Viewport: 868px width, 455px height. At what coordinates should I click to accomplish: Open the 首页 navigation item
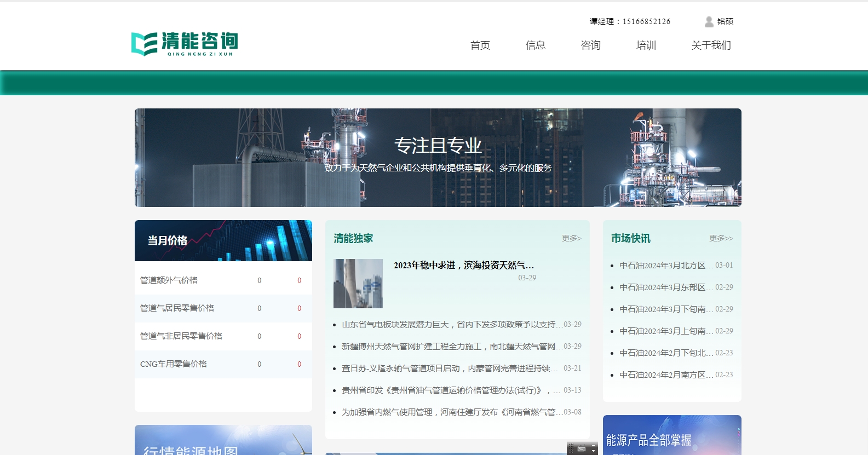[480, 45]
